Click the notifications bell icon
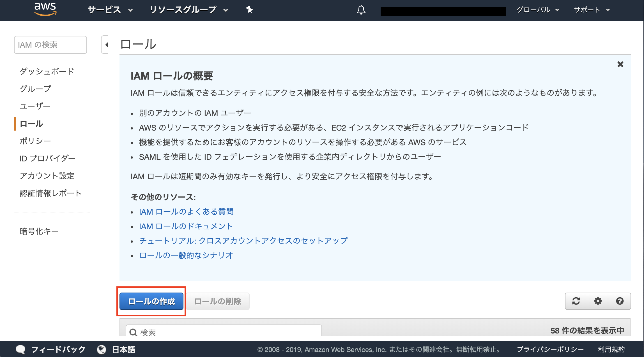The width and height of the screenshot is (644, 357). [361, 10]
